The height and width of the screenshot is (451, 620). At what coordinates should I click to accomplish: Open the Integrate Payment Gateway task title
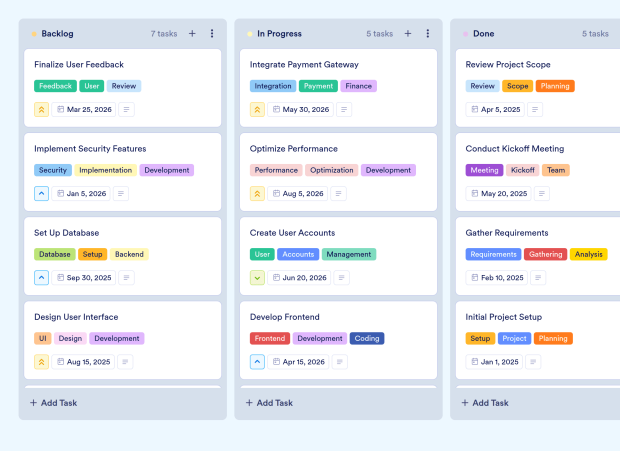pos(304,64)
